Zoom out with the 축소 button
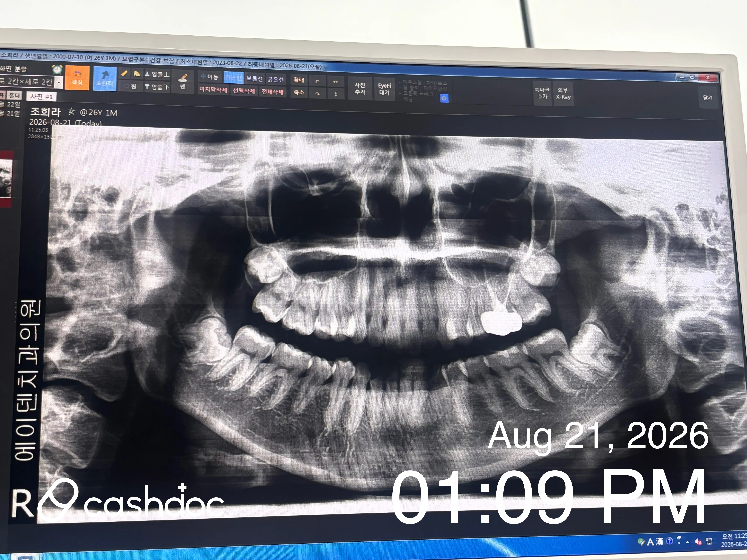 299,93
